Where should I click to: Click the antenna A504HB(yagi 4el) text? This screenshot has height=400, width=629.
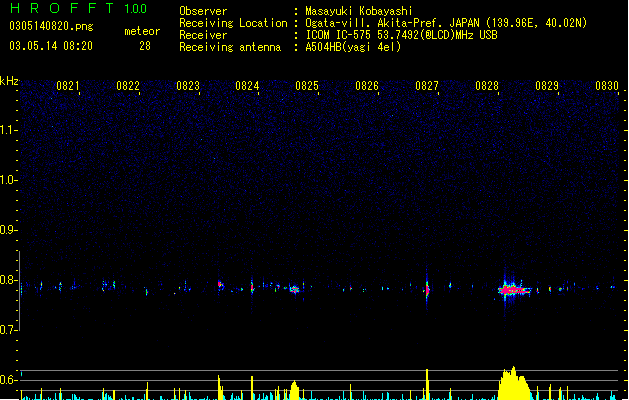point(353,47)
